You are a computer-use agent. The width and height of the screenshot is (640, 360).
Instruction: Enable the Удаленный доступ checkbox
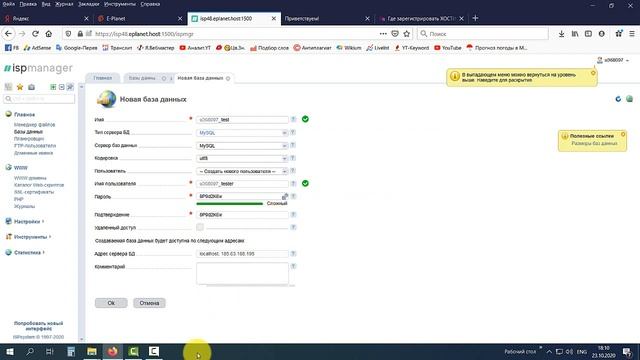pyautogui.click(x=200, y=227)
